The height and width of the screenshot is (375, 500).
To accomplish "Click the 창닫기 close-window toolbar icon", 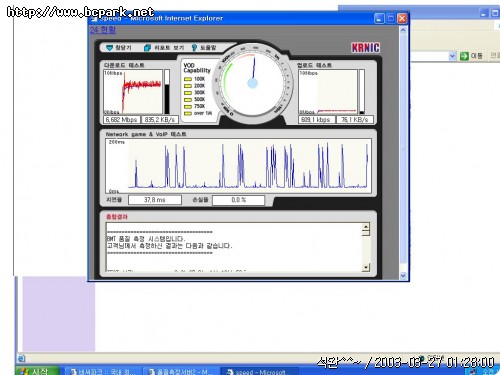I will tap(110, 48).
